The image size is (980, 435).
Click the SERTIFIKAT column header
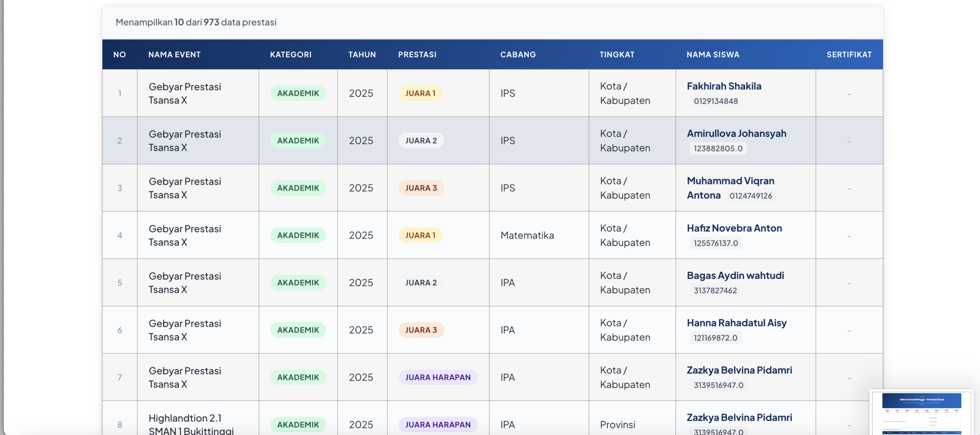849,54
